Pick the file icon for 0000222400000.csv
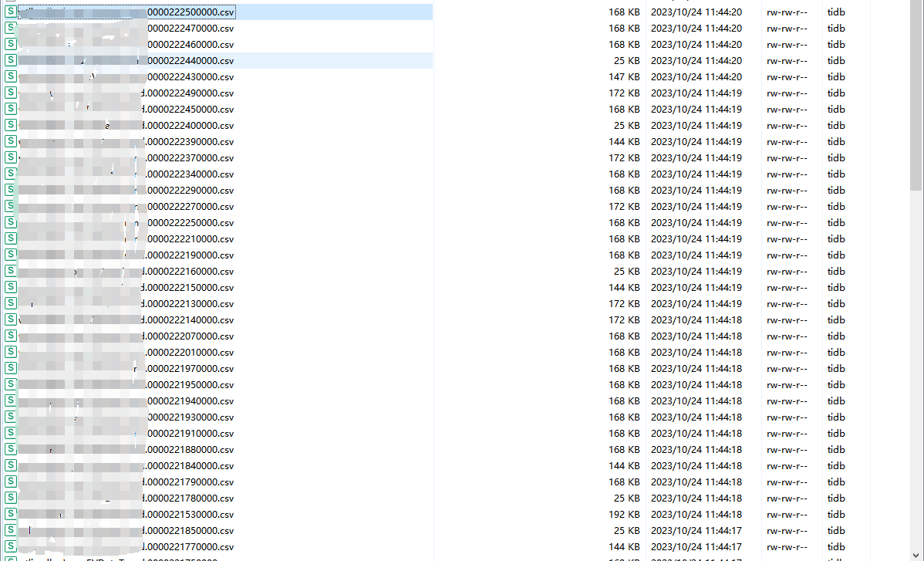The height and width of the screenshot is (561, 924). [11, 125]
